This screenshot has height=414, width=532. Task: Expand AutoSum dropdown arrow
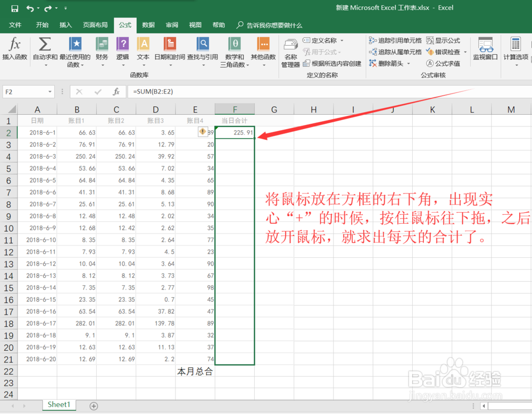point(45,65)
